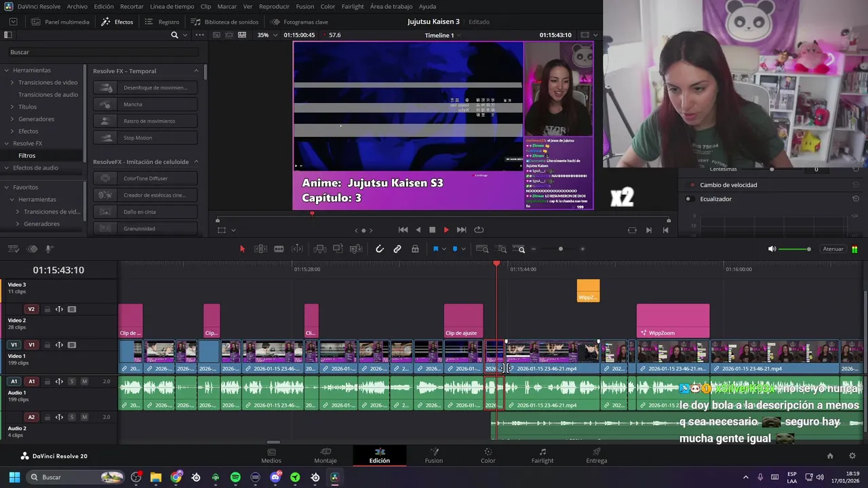This screenshot has height=488, width=868.
Task: Open Biblioteca de sonidos panel
Action: [x=224, y=22]
